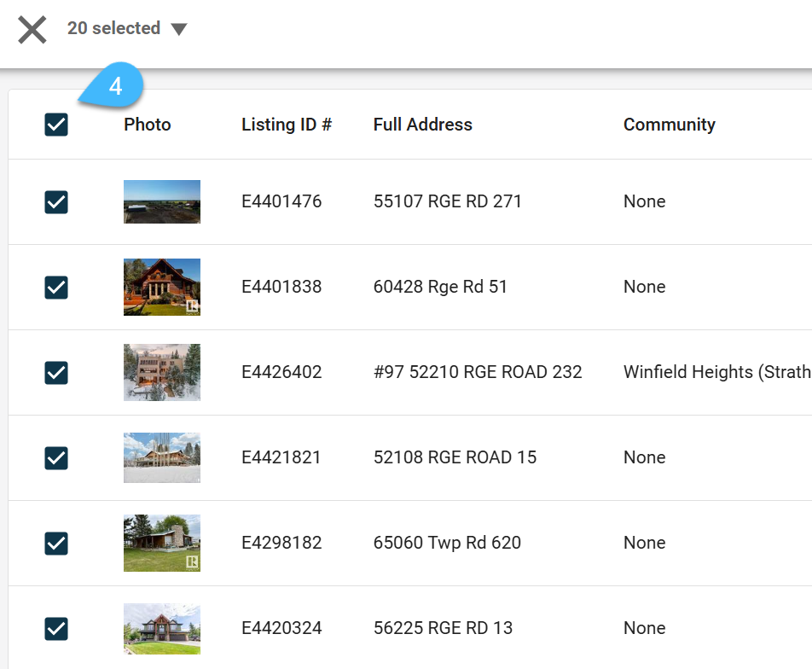The width and height of the screenshot is (812, 669).
Task: Open log house photo for E4401838
Action: pos(161,287)
